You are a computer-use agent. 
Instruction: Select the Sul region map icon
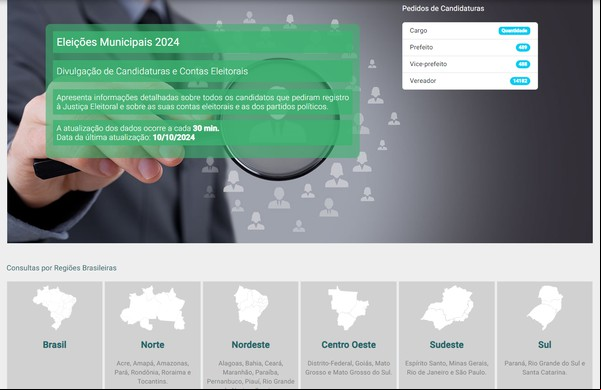pyautogui.click(x=545, y=308)
